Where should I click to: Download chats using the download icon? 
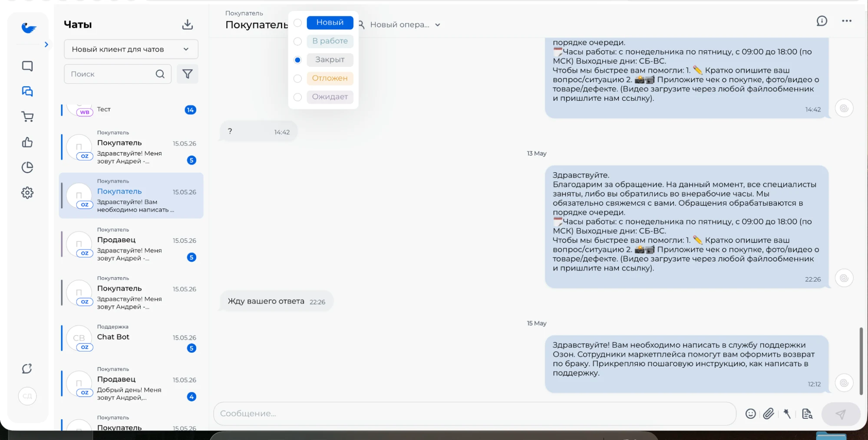pyautogui.click(x=188, y=24)
